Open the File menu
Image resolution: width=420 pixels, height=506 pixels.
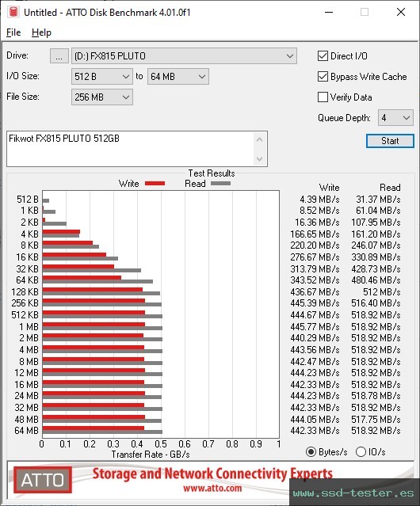[13, 32]
